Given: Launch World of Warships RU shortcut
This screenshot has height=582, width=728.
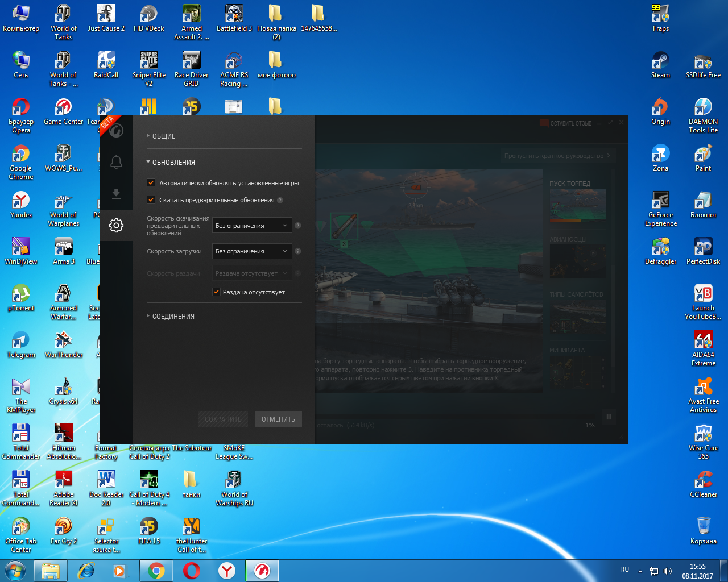Looking at the screenshot, I should [x=234, y=488].
